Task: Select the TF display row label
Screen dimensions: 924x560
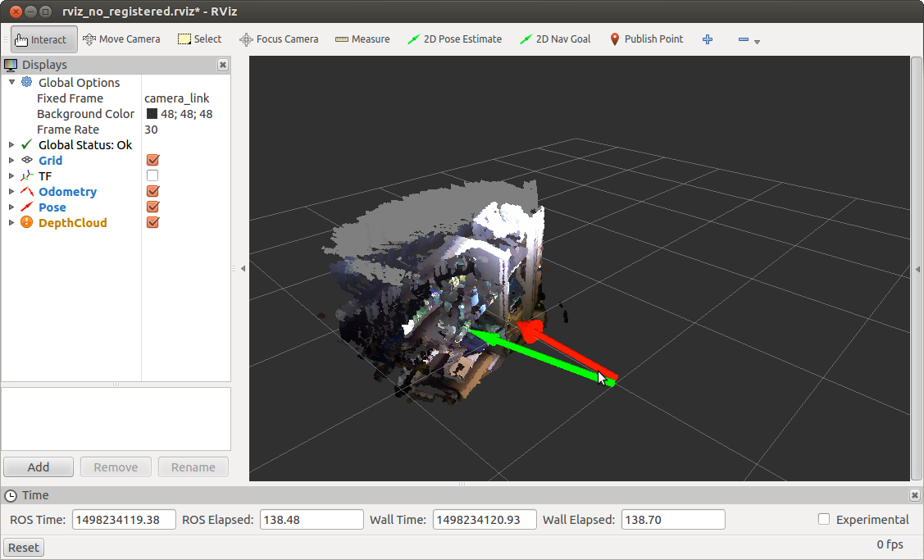Action: pos(45,175)
